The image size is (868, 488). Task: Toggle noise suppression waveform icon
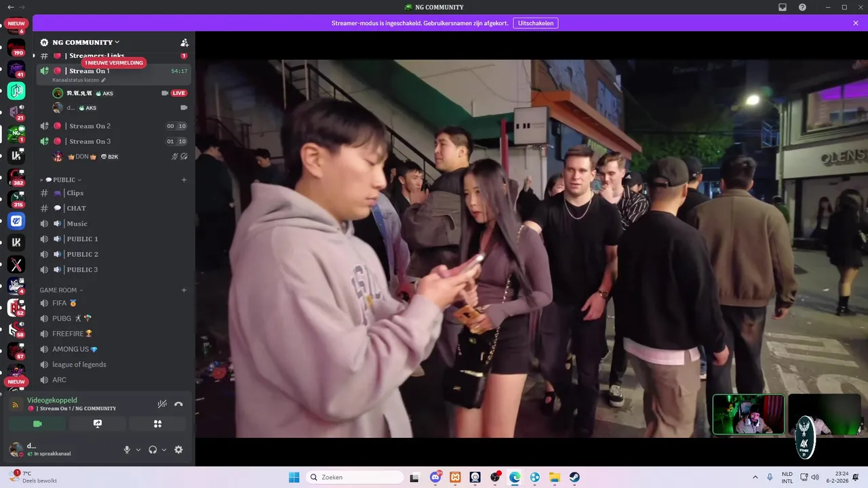point(162,404)
